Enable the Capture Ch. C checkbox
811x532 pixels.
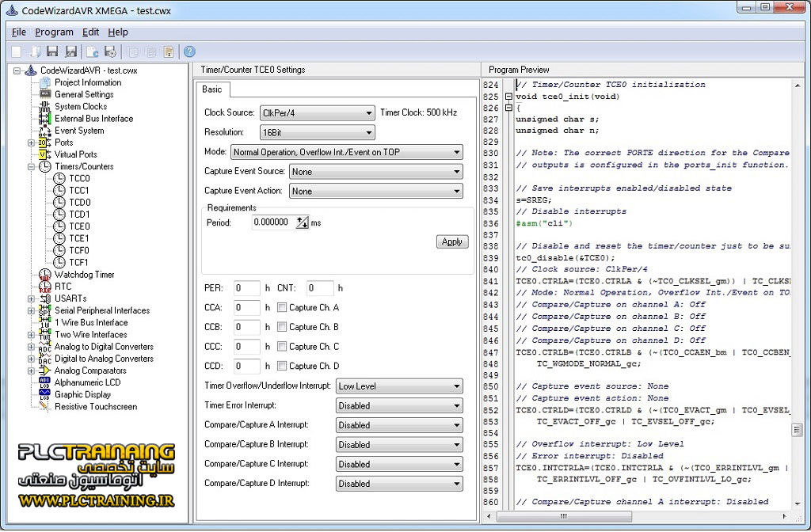pyautogui.click(x=282, y=347)
